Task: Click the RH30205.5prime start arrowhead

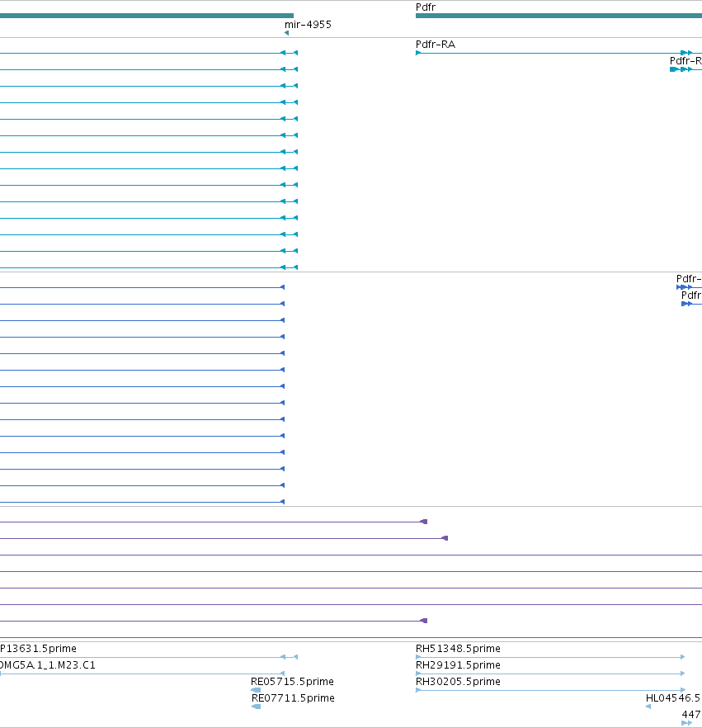Action: point(418,690)
